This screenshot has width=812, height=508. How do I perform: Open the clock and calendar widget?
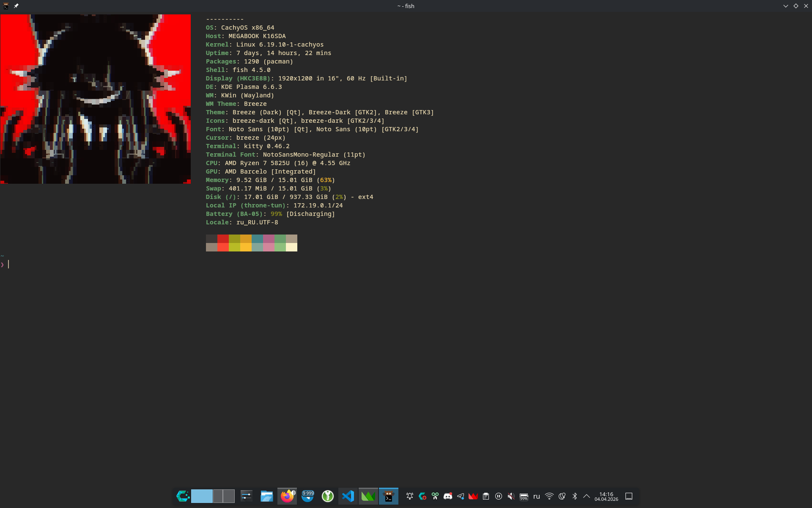click(606, 496)
